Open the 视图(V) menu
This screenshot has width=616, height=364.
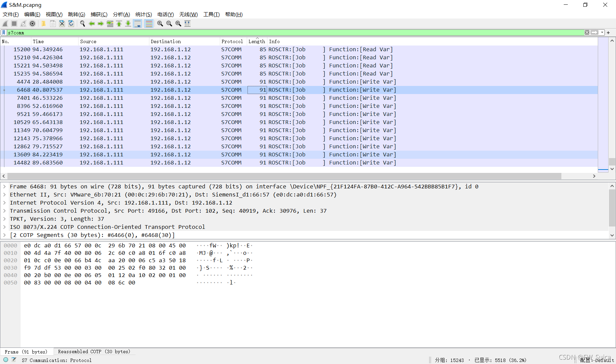point(54,14)
